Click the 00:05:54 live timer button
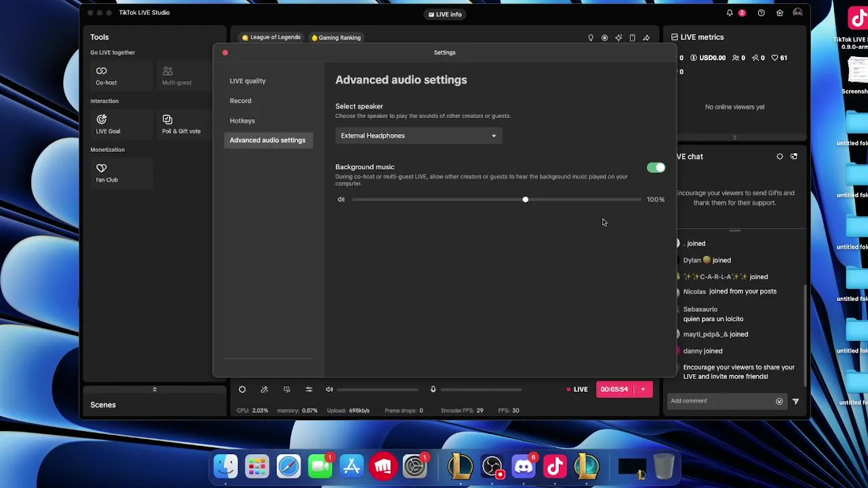Viewport: 868px width, 488px height. point(615,389)
